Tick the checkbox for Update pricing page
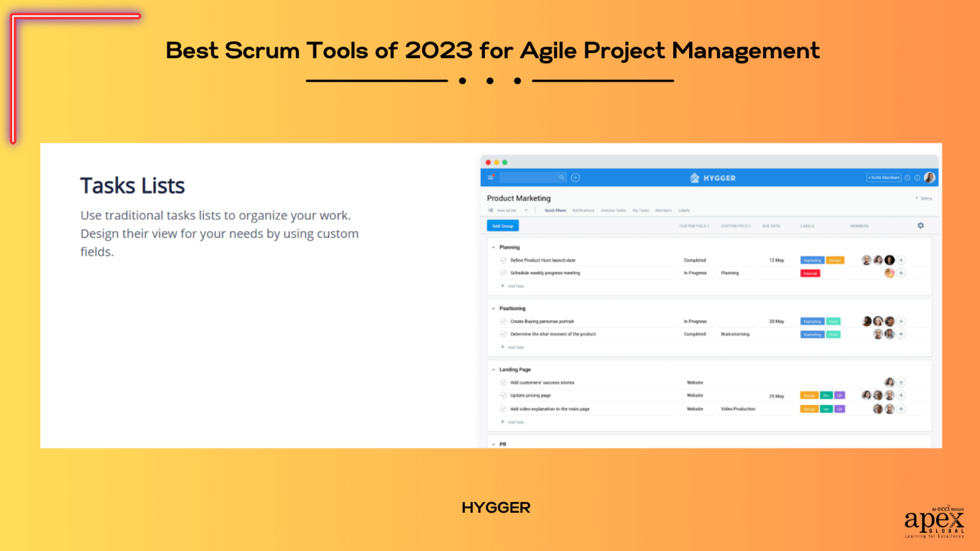 pyautogui.click(x=503, y=395)
